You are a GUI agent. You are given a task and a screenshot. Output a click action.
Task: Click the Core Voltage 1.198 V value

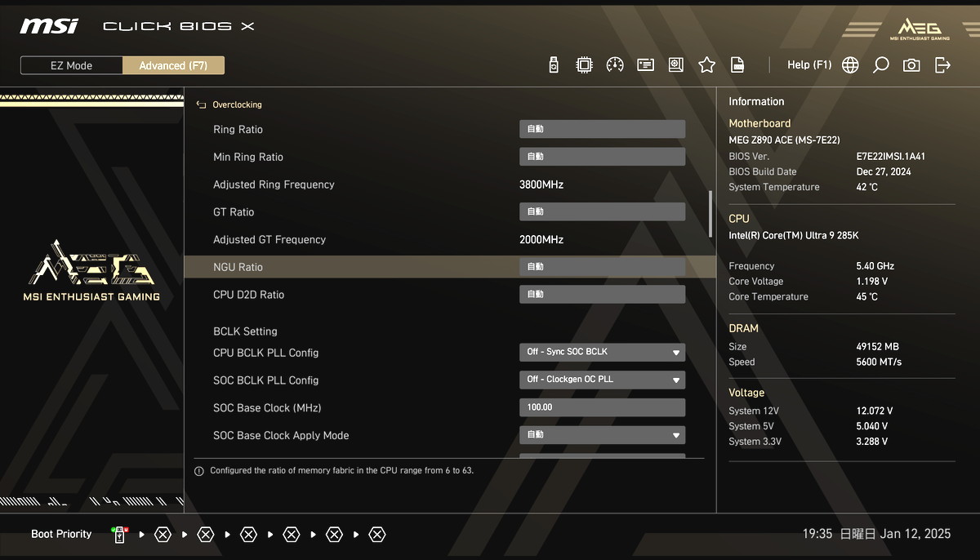click(x=871, y=282)
